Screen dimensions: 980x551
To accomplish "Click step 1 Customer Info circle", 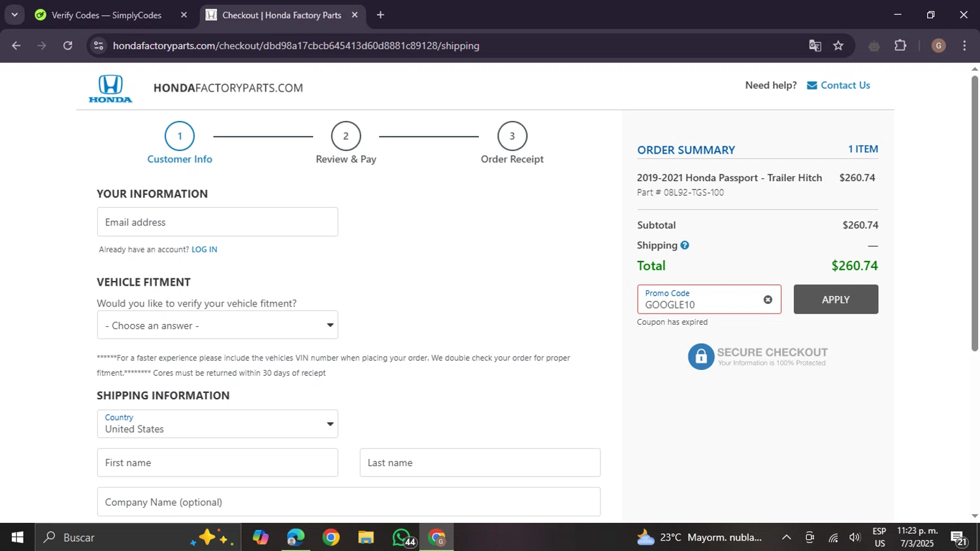I will click(180, 137).
